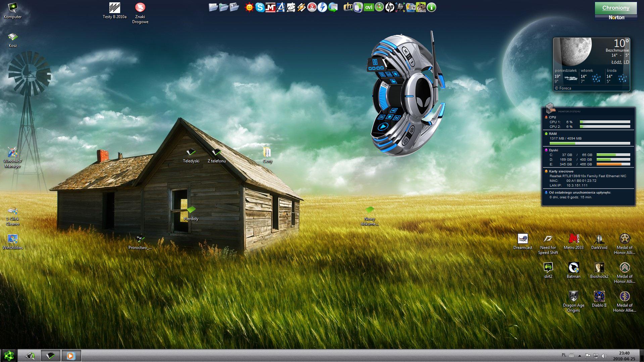Click the blue lightning Daemon Tools icon
Image resolution: width=644 pixels, height=362 pixels.
coord(322,7)
